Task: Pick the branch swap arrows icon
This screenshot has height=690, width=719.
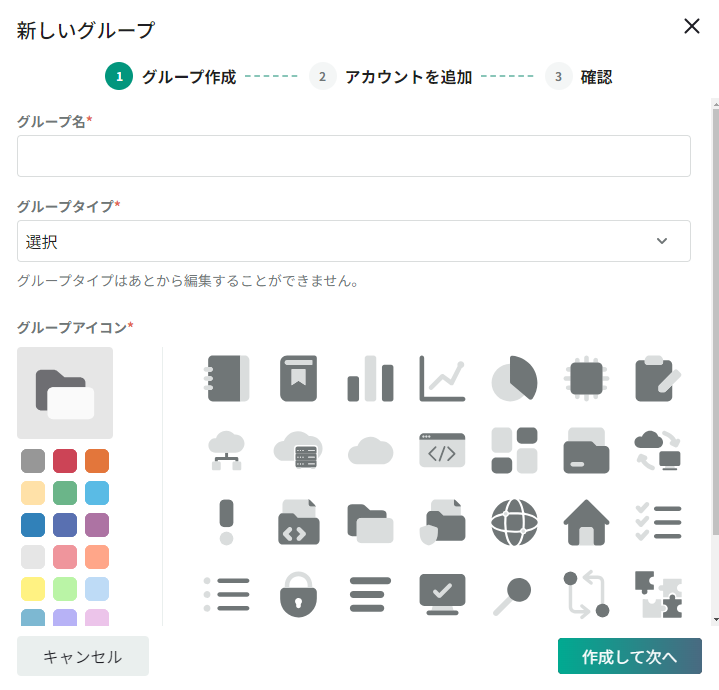Action: [x=586, y=594]
